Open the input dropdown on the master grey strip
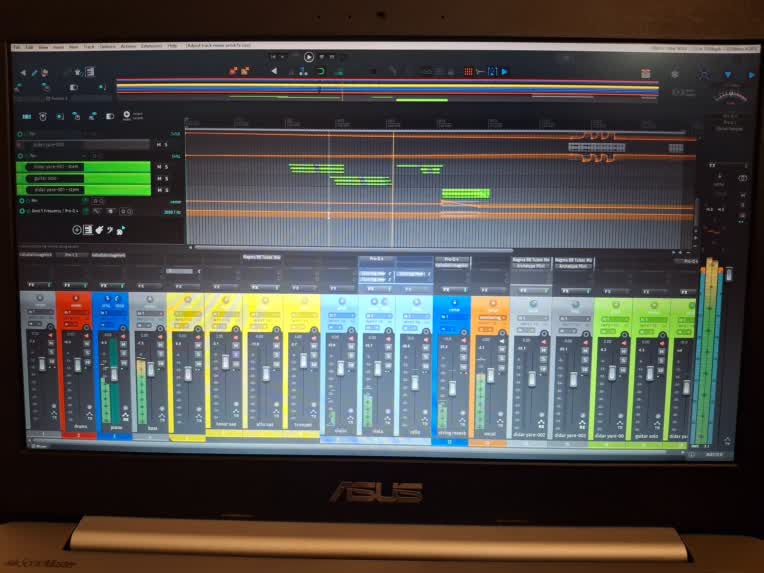 (x=40, y=311)
